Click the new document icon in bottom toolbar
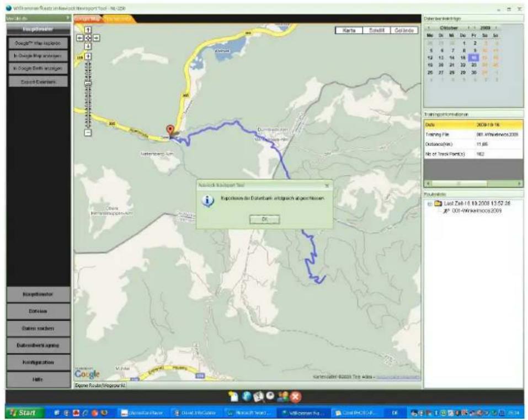The height and width of the screenshot is (420, 528). coord(233,396)
